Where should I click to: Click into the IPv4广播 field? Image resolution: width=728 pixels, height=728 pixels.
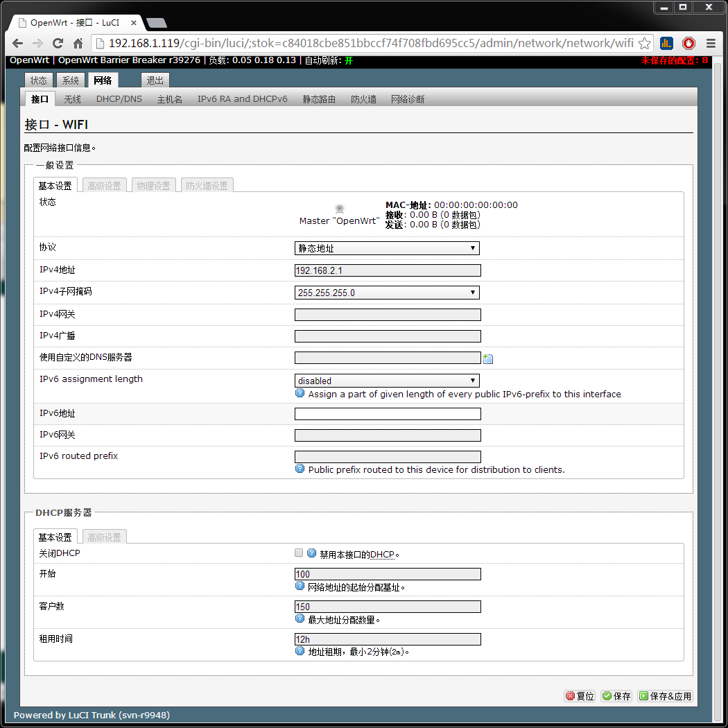click(x=388, y=336)
